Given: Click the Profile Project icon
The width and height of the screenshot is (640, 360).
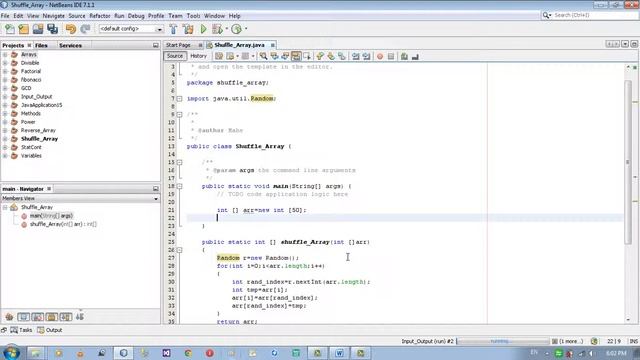Looking at the screenshot, I should 236,29.
